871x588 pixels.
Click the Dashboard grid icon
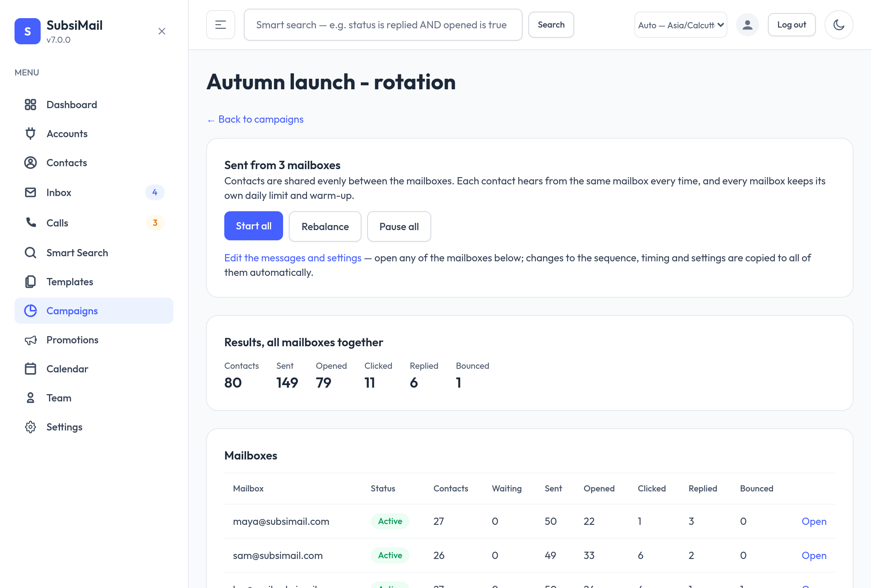click(30, 105)
